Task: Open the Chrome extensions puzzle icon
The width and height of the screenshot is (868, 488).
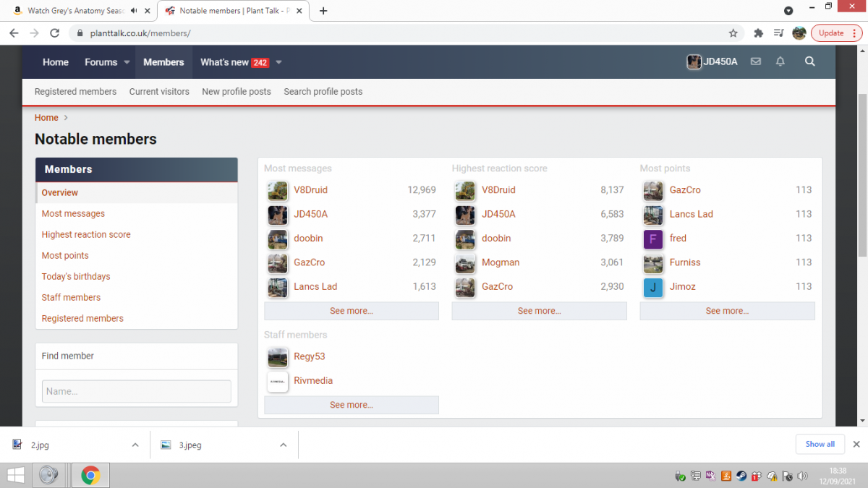Action: tap(758, 33)
